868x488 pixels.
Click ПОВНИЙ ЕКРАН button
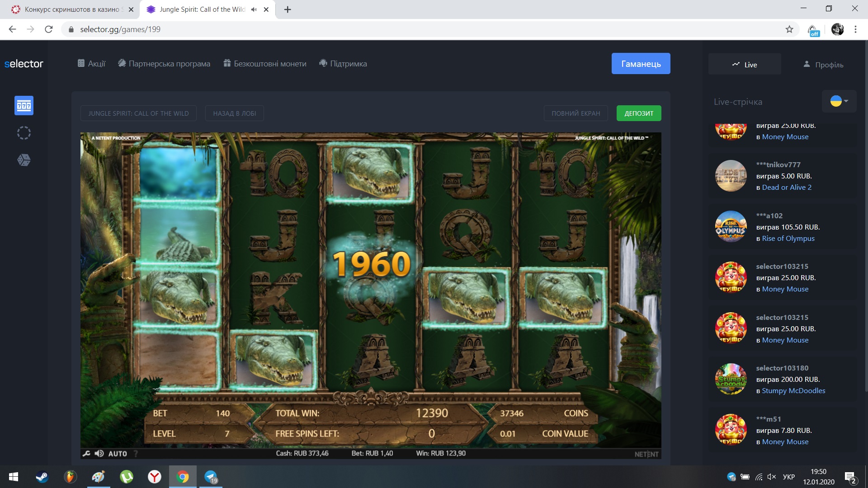tap(576, 113)
